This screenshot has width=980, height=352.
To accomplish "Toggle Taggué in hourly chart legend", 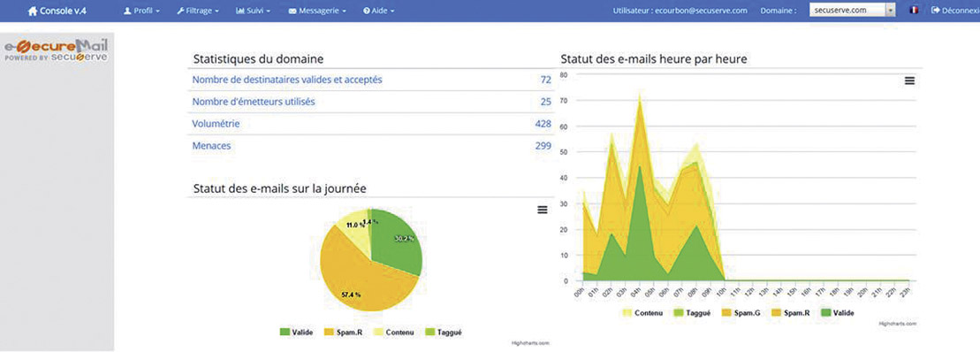I will pyautogui.click(x=693, y=312).
